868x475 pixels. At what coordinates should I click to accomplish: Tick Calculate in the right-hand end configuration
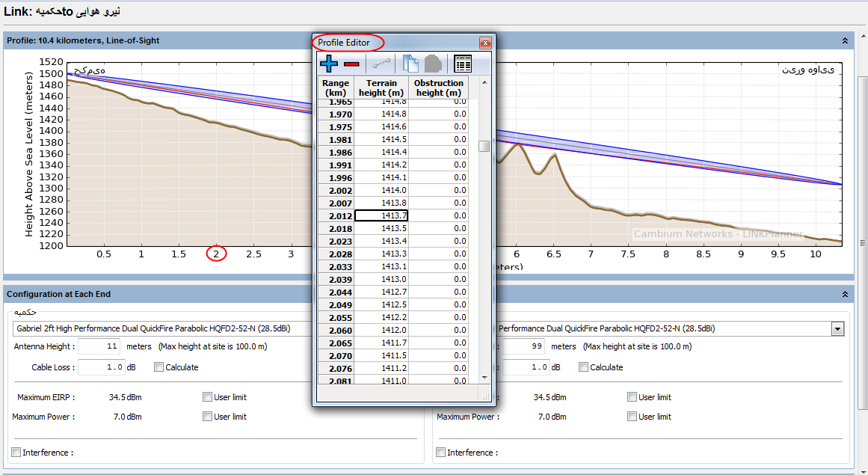pyautogui.click(x=583, y=367)
